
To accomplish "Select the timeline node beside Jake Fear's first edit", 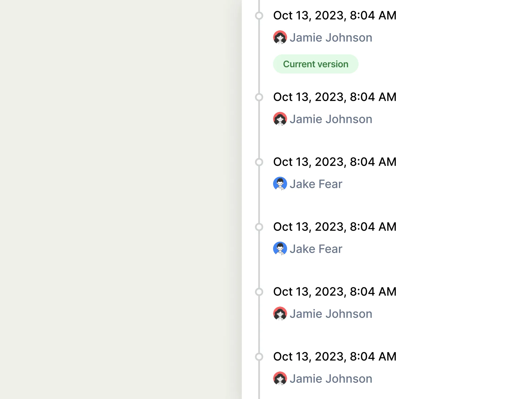I will (x=259, y=162).
